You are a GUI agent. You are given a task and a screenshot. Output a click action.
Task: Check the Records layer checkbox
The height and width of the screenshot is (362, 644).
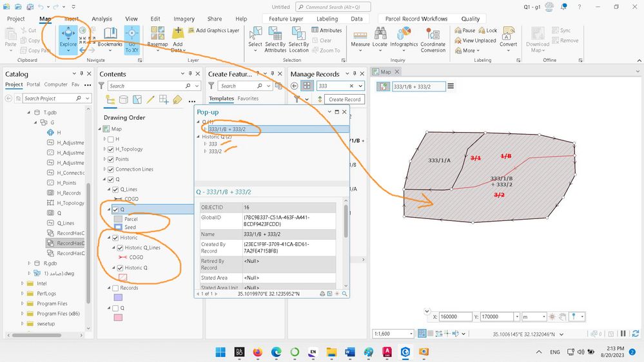115,288
